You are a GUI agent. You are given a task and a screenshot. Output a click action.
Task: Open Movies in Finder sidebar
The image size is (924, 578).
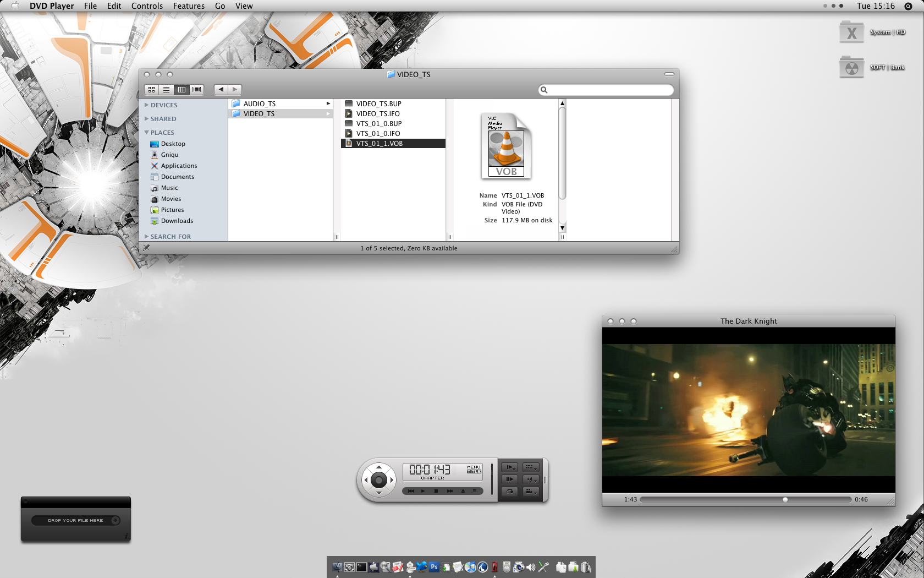pyautogui.click(x=166, y=199)
